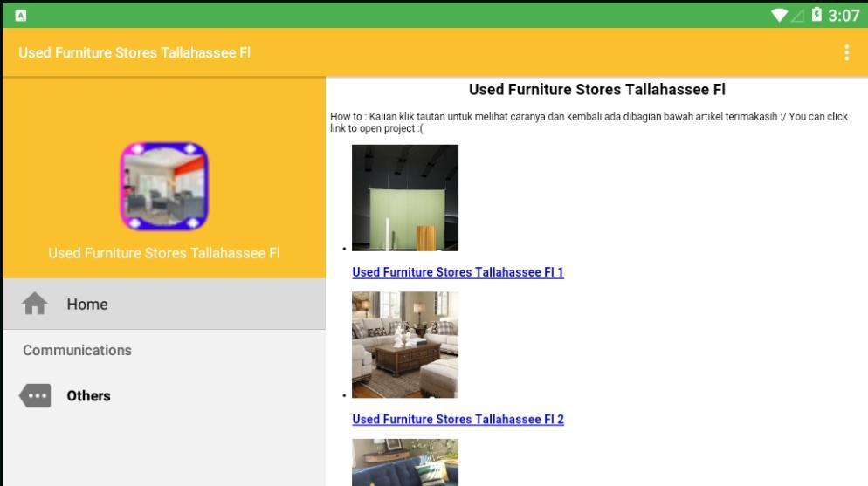Click the Home house icon

[35, 304]
